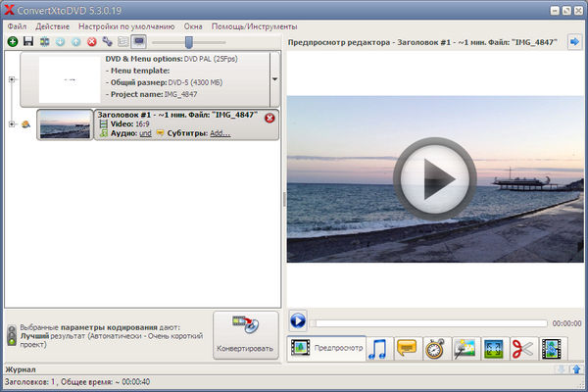Open the Файл menu
The height and width of the screenshot is (392, 588).
pyautogui.click(x=17, y=24)
